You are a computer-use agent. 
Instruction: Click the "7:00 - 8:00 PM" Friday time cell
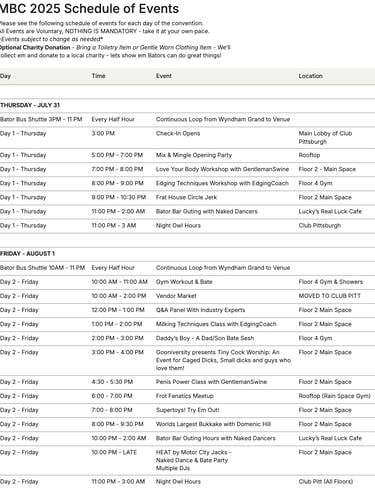112,410
